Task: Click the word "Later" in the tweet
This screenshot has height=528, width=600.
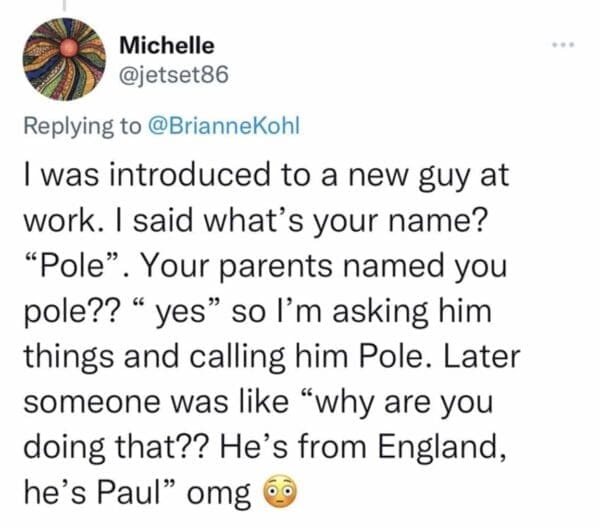Action: coord(485,357)
